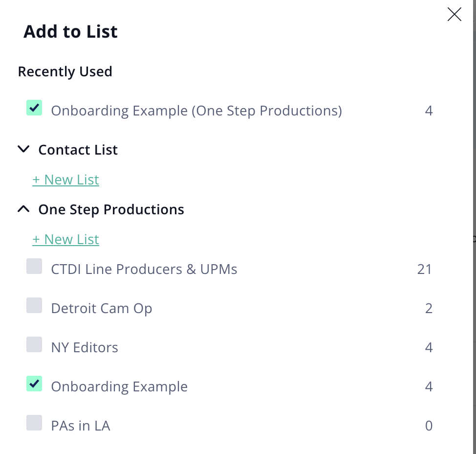The height and width of the screenshot is (454, 476).
Task: Tick the Detroit Cam Op checkbox
Action: [34, 305]
